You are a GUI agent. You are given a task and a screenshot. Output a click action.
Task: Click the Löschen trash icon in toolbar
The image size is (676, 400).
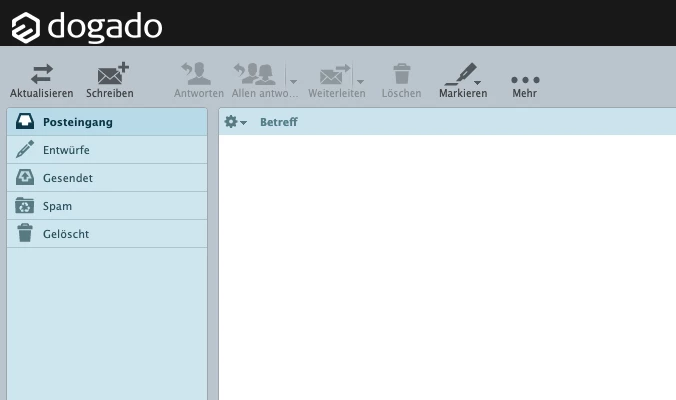tap(401, 74)
